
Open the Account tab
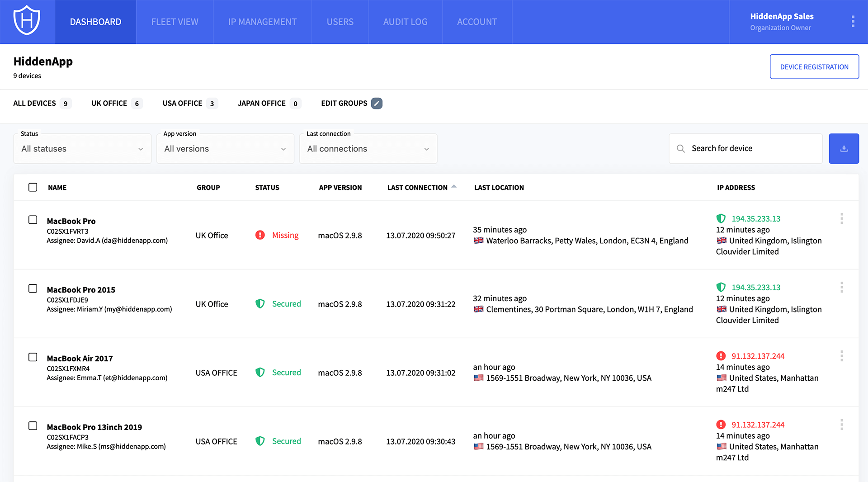pyautogui.click(x=477, y=22)
